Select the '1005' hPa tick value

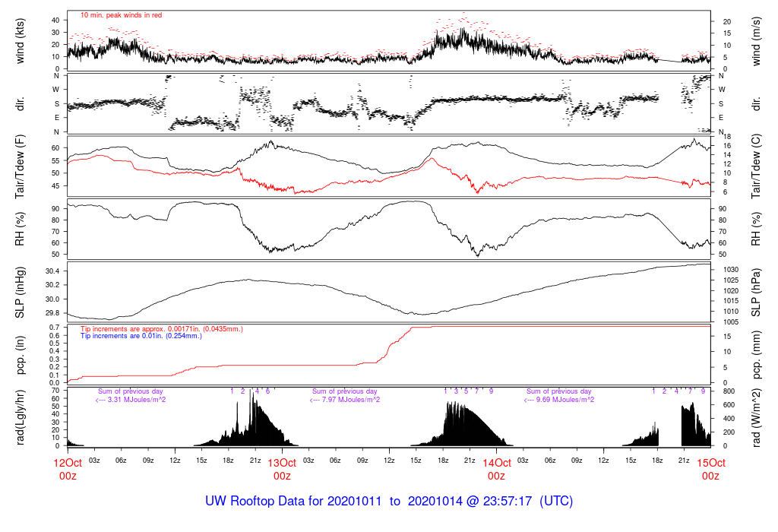coord(730,322)
